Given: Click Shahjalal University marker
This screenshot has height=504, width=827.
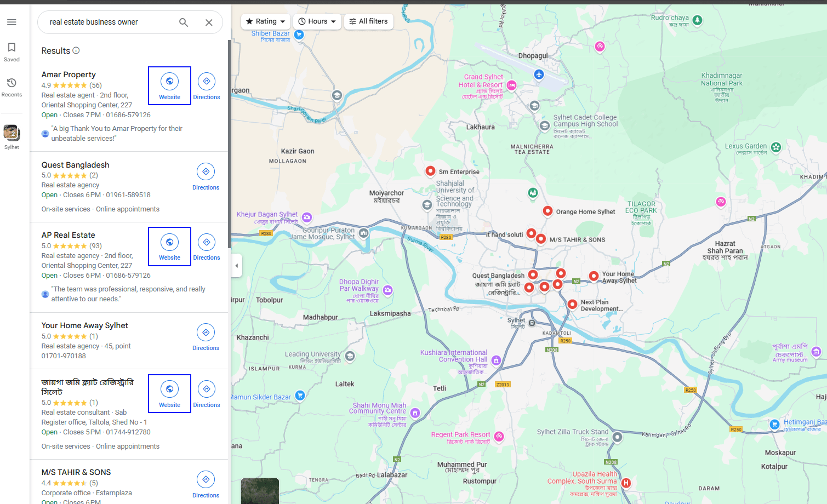Looking at the screenshot, I should point(427,205).
